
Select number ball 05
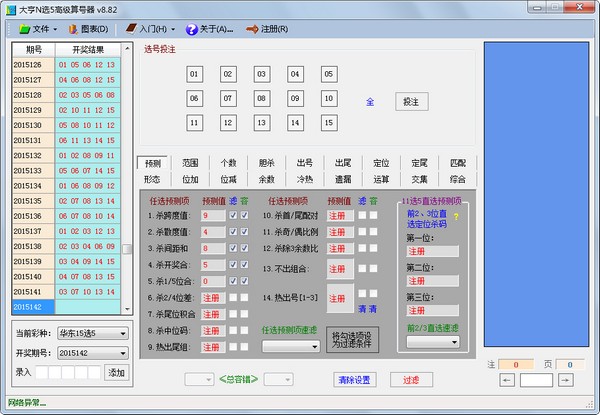pyautogui.click(x=329, y=74)
